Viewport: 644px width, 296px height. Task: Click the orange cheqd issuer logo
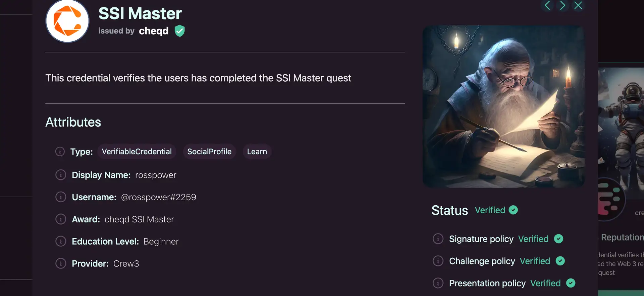tap(67, 22)
